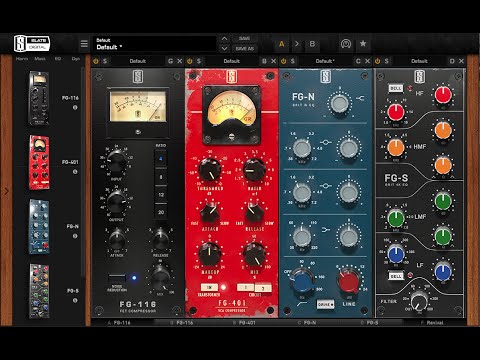Toggle the FG-N module power button
The image size is (480, 360).
click(284, 61)
